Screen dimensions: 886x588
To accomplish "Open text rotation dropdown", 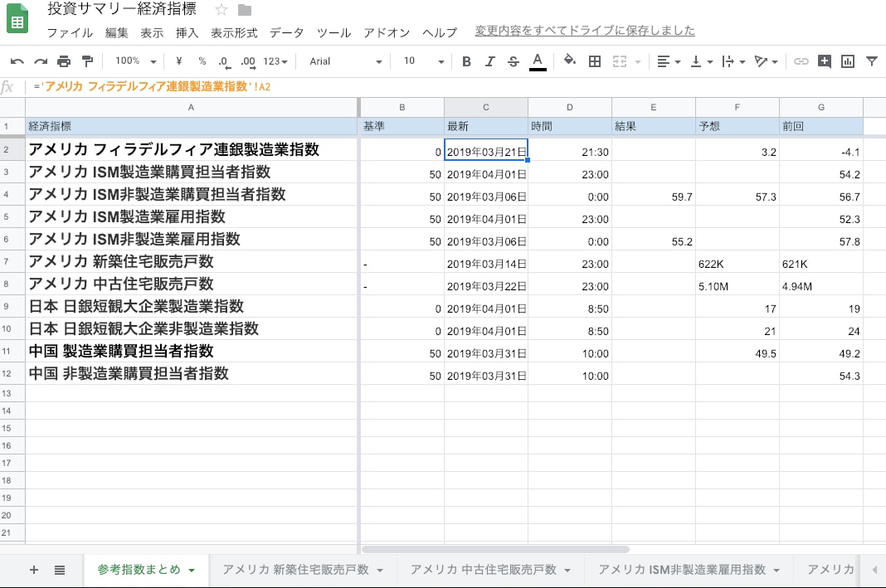I will [767, 61].
